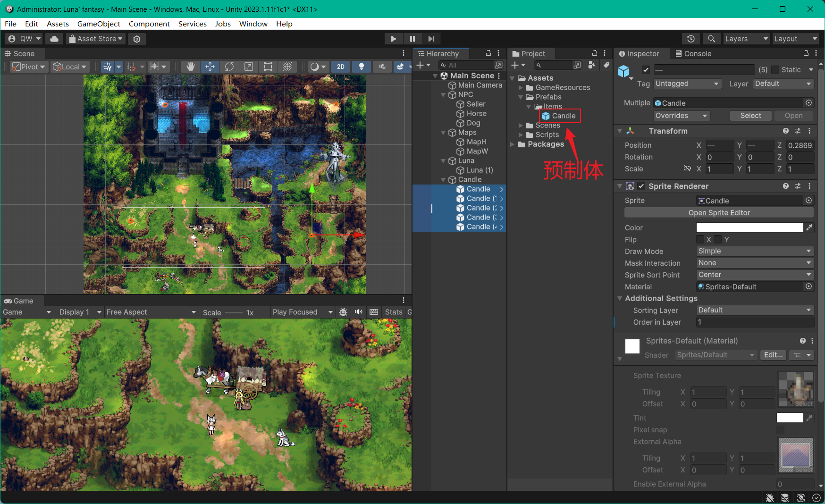Select the Rect tool
This screenshot has width=825, height=504.
point(268,67)
